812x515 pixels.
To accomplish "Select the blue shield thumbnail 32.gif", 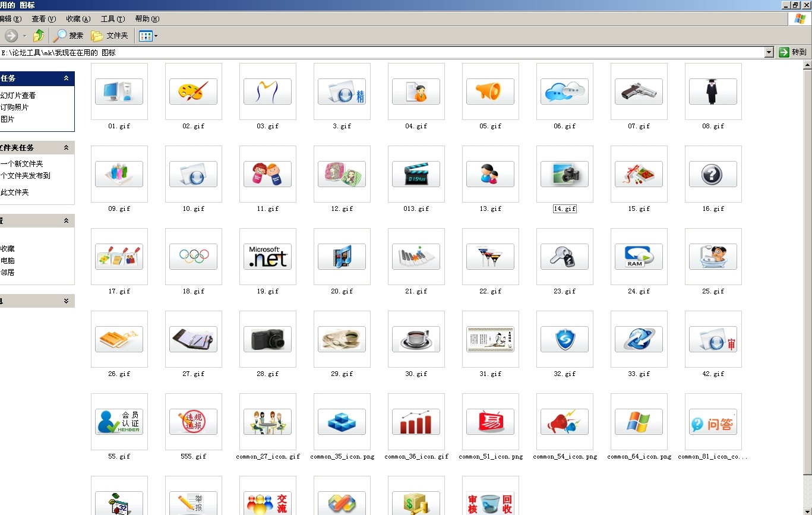I will (565, 339).
